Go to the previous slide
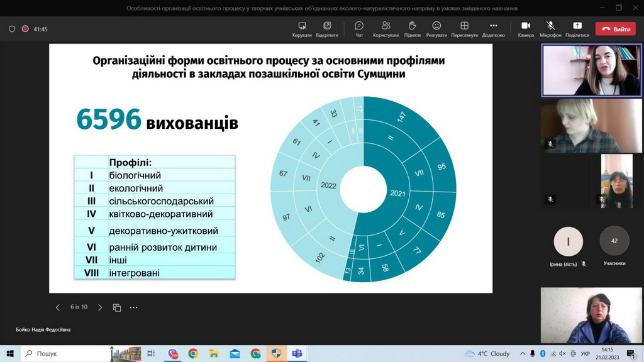Image resolution: width=644 pixels, height=362 pixels. [58, 307]
